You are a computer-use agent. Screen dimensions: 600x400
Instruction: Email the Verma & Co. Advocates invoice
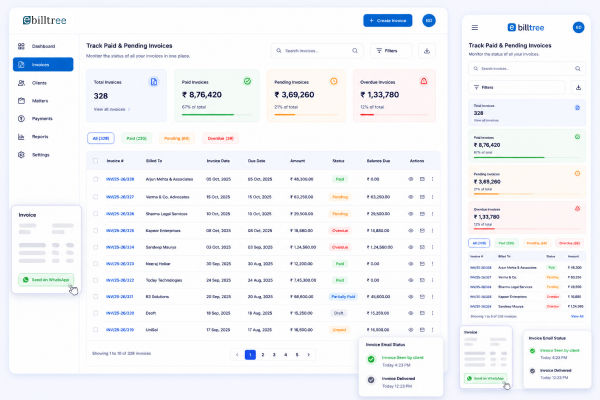[x=422, y=197]
